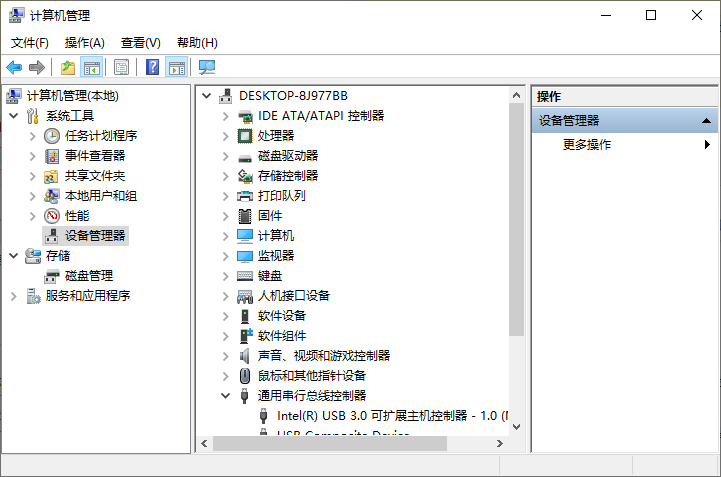The height and width of the screenshot is (477, 721).
Task: Select Intel(R) USB 3.0 可扩展主机控制器
Action: coord(392,416)
